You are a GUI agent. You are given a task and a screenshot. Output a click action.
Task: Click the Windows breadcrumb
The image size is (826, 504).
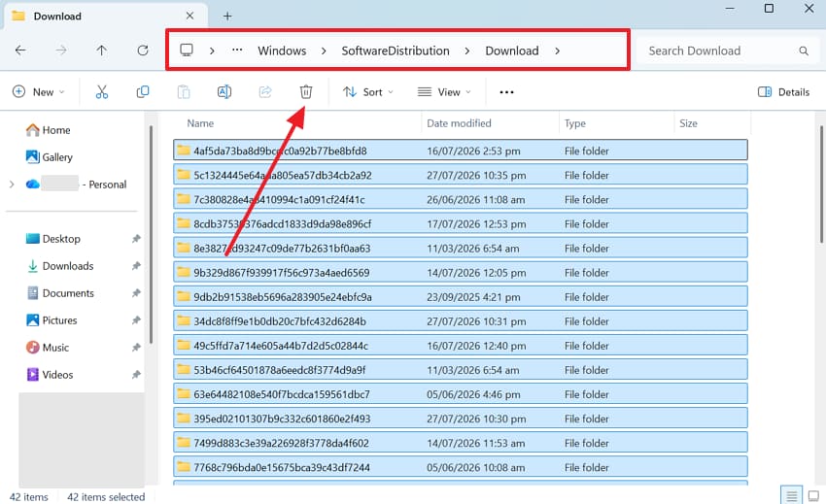pos(282,50)
